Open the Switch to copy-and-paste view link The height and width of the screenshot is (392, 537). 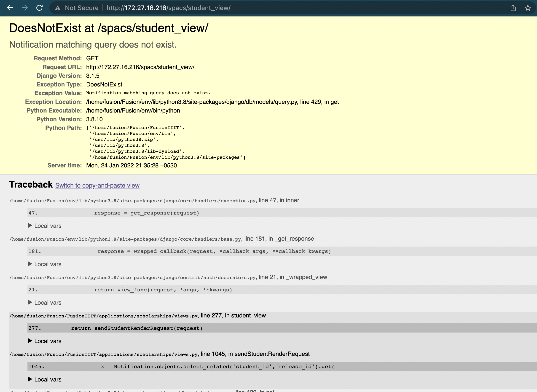pos(97,185)
